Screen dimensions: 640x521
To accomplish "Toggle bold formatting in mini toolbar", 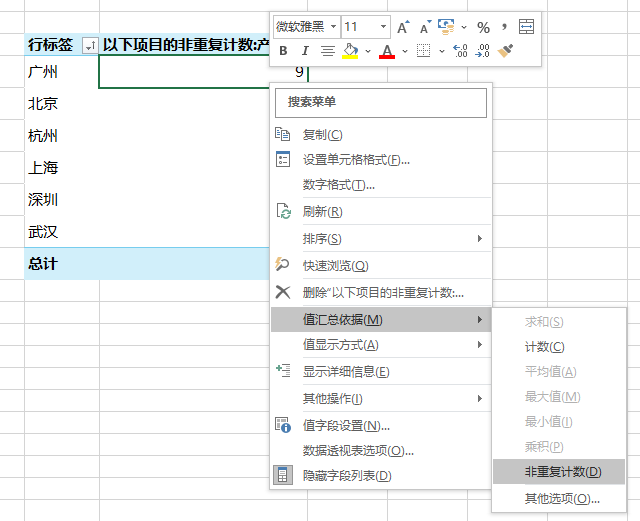I will click(x=283, y=51).
